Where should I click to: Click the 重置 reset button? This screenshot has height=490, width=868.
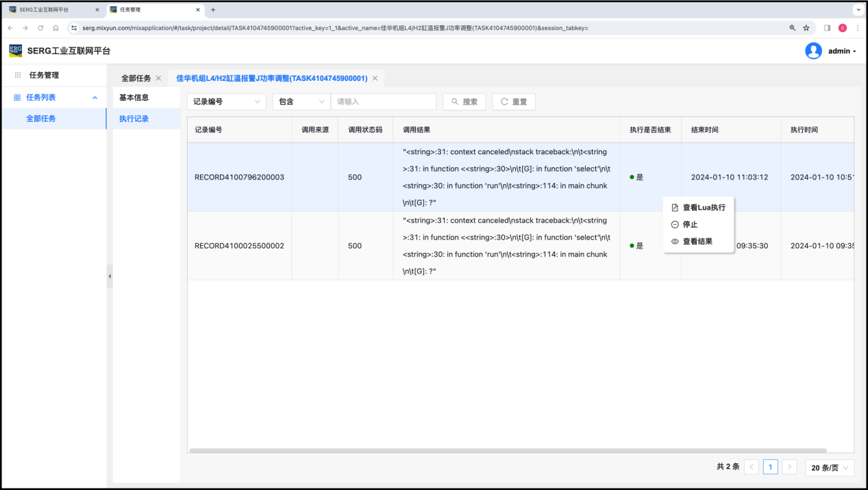(x=514, y=101)
